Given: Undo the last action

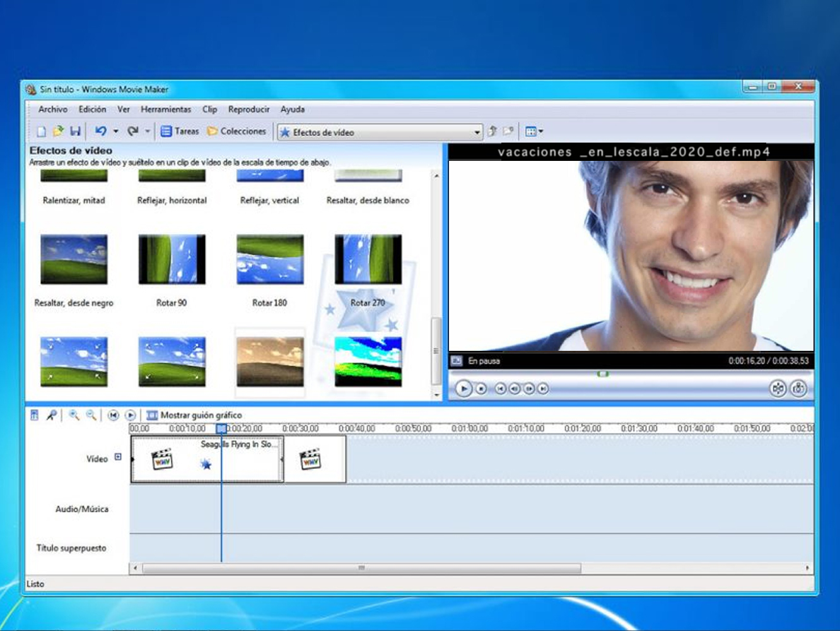Looking at the screenshot, I should (x=100, y=131).
